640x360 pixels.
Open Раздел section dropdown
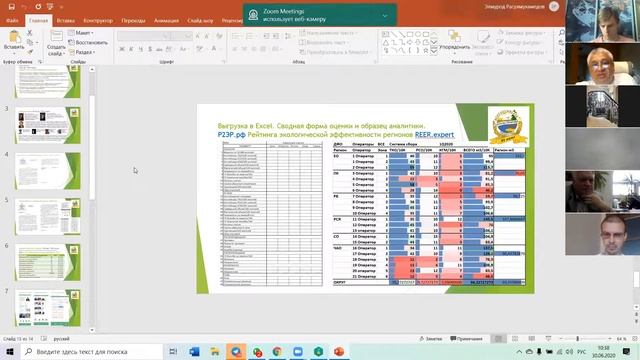click(x=82, y=52)
